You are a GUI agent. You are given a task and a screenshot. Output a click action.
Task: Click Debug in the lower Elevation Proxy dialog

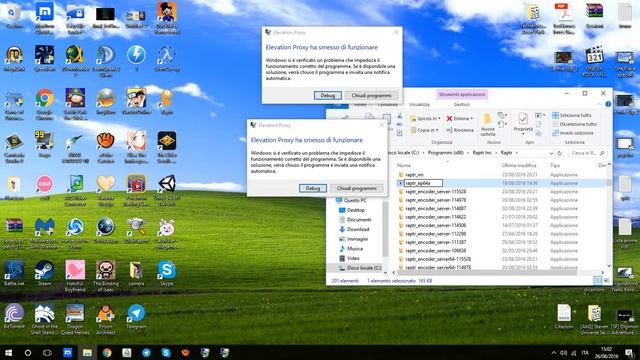tap(313, 188)
